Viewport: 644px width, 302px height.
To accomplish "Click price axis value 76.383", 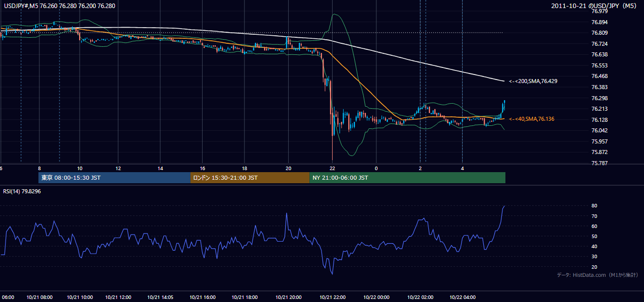I will pyautogui.click(x=599, y=87).
